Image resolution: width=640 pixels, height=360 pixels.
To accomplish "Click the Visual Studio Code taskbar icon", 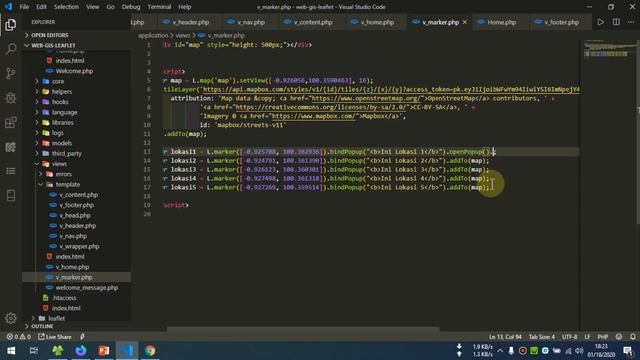I will [x=127, y=351].
